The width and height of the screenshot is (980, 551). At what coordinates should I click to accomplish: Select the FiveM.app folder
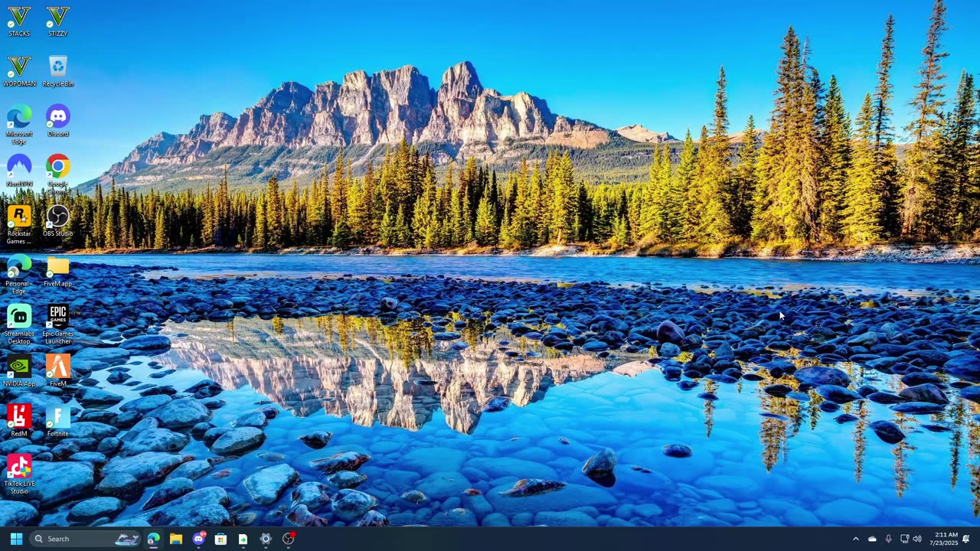(57, 272)
